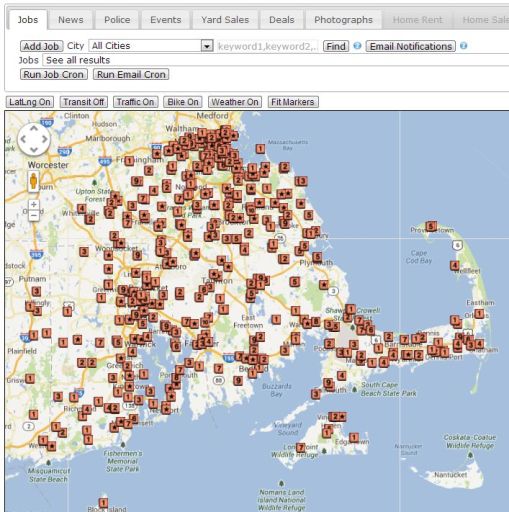
Task: Click the marker 1 near Framingham
Action: 129,161
